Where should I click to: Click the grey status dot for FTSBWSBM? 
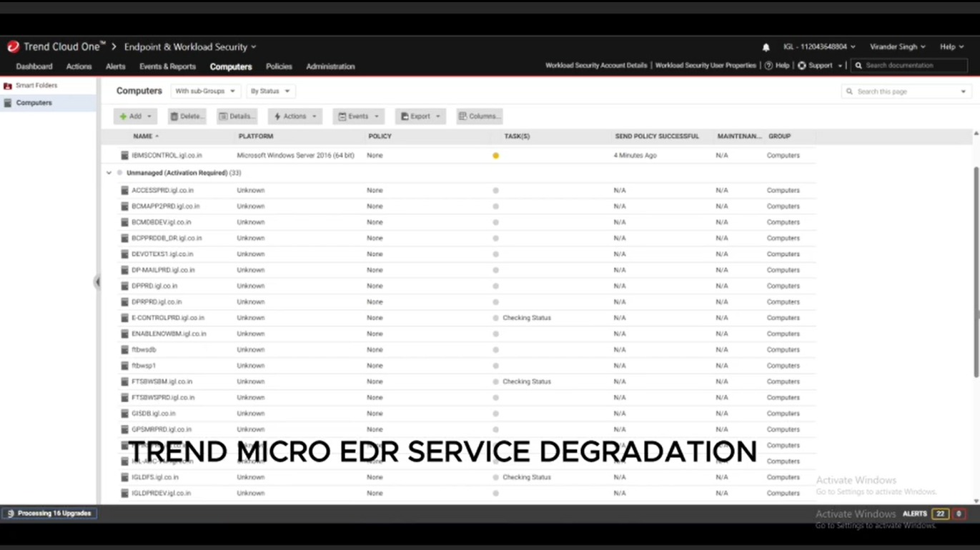click(x=495, y=381)
